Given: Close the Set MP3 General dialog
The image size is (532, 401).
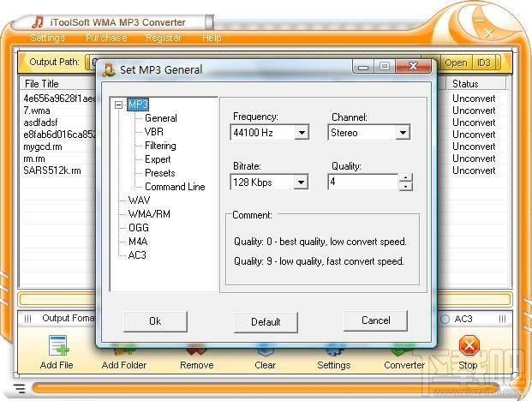Looking at the screenshot, I should 413,66.
